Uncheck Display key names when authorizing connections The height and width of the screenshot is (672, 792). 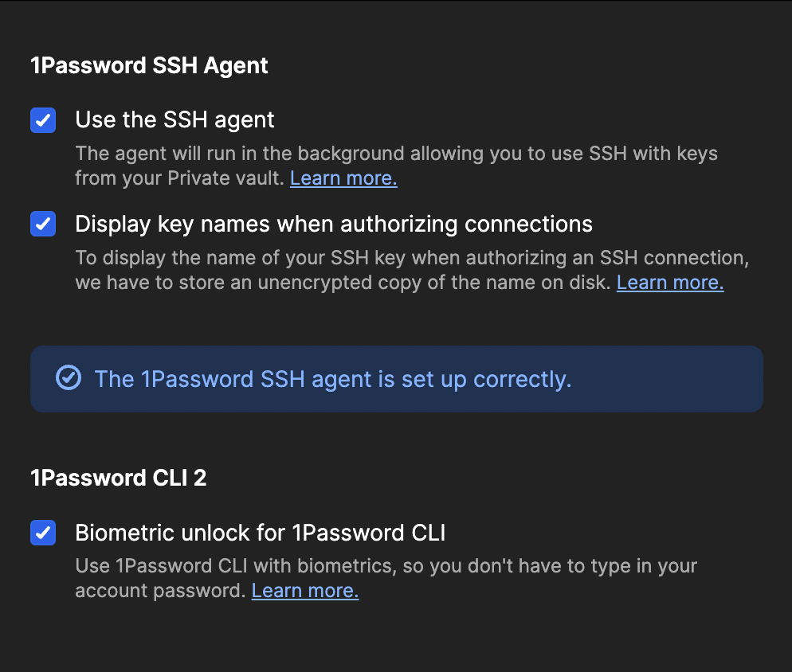(43, 225)
